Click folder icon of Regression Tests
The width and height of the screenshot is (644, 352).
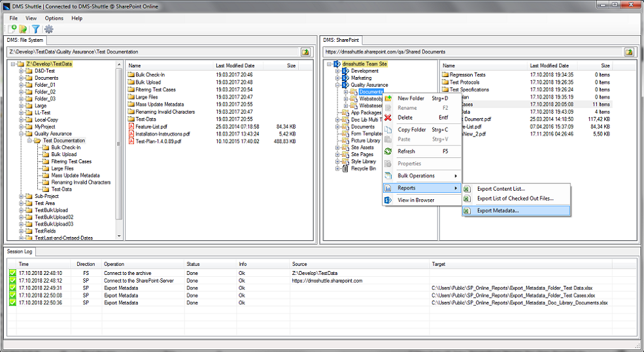(445, 74)
